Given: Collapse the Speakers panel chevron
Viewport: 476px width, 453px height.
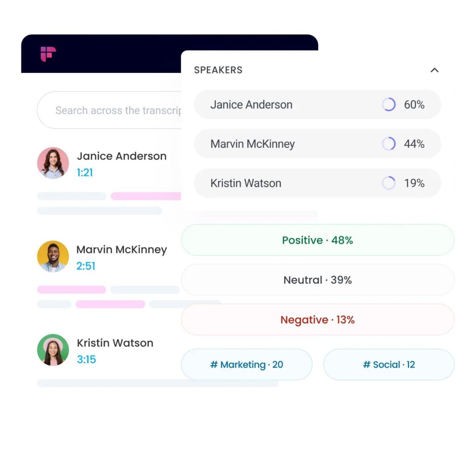Looking at the screenshot, I should point(434,70).
